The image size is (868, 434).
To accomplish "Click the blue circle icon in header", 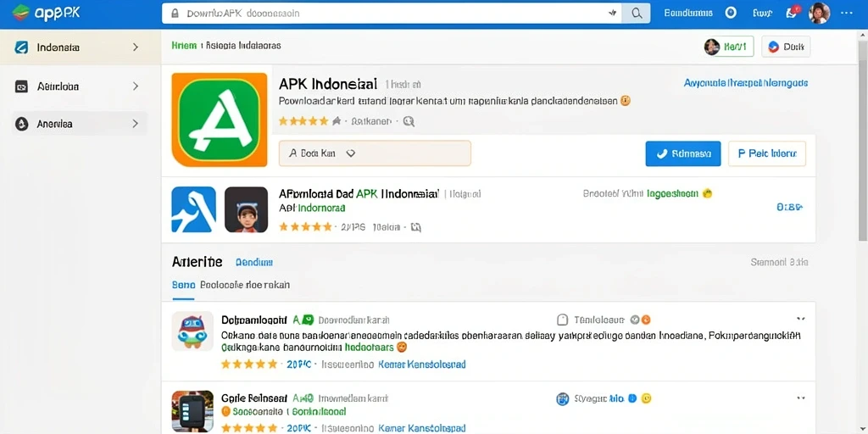I will click(731, 13).
